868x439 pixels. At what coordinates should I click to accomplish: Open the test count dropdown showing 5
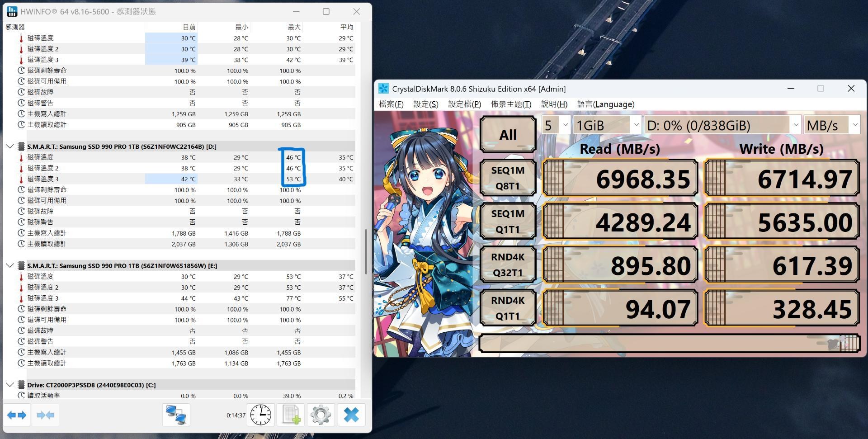[556, 125]
